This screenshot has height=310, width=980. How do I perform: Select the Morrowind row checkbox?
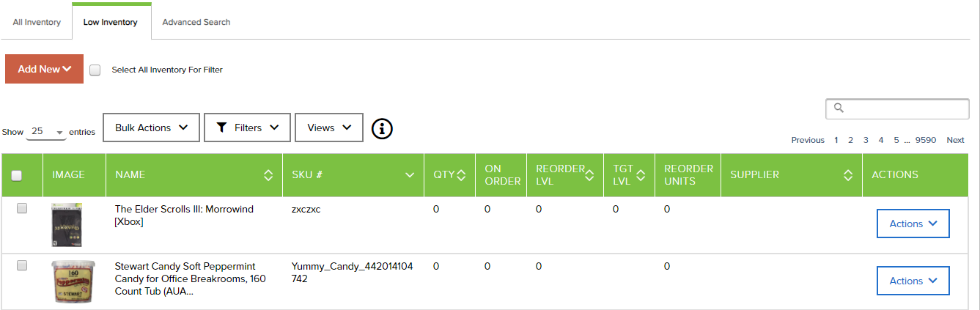pos(22,209)
